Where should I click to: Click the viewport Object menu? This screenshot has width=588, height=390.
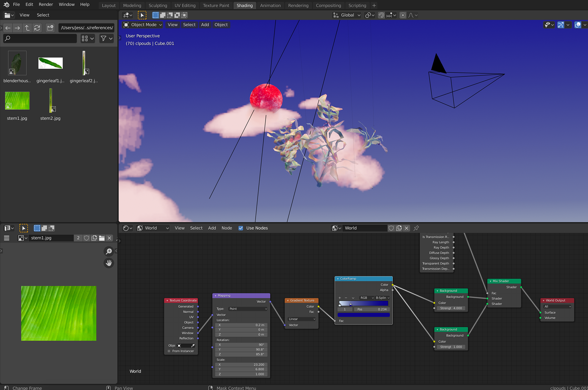221,25
